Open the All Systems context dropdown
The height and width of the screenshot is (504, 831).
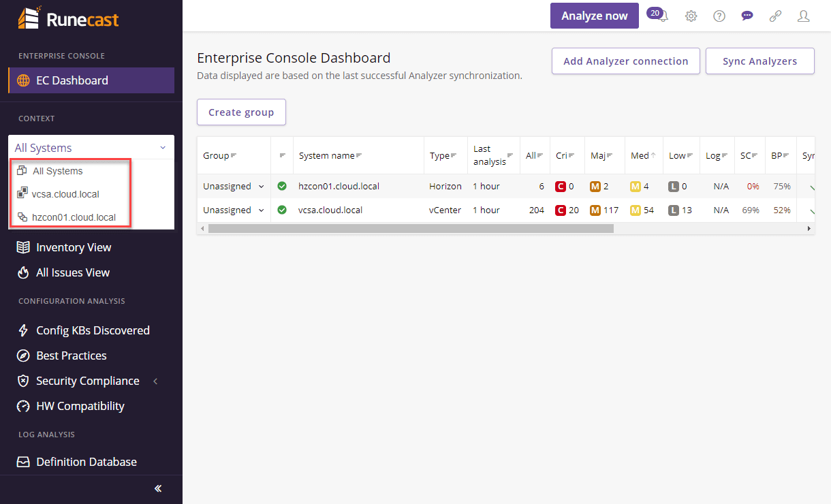[x=91, y=148]
